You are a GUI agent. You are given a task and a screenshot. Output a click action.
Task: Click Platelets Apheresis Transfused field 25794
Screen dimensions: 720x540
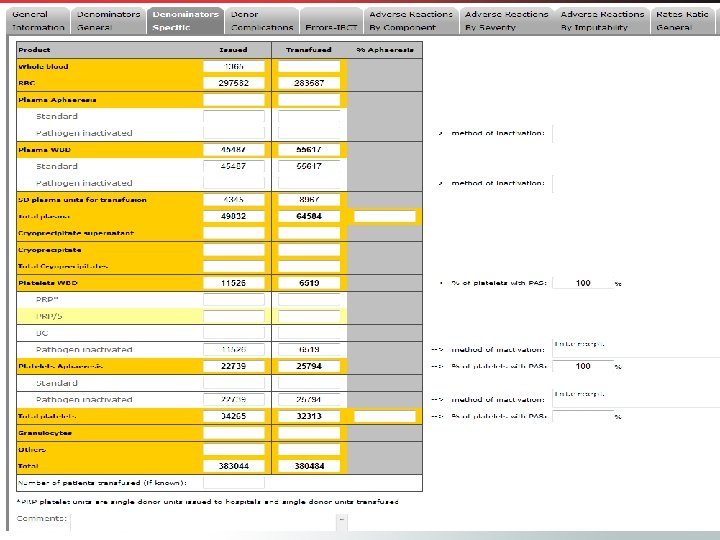point(309,366)
